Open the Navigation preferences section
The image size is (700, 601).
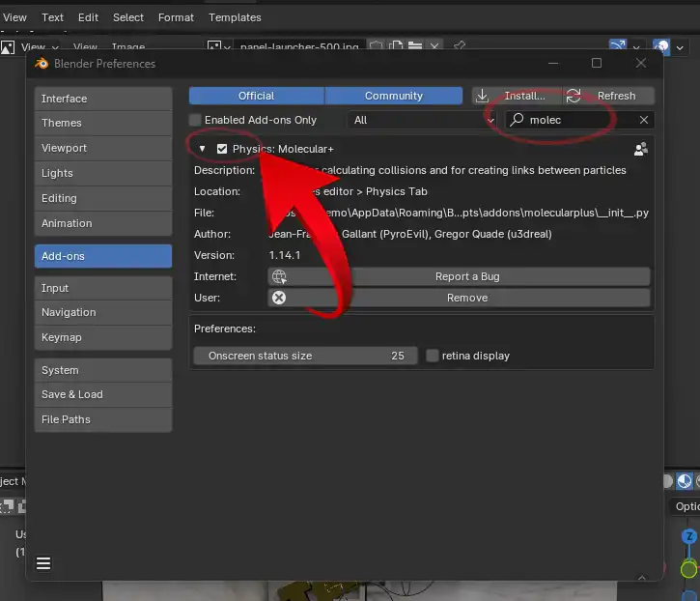tap(103, 312)
